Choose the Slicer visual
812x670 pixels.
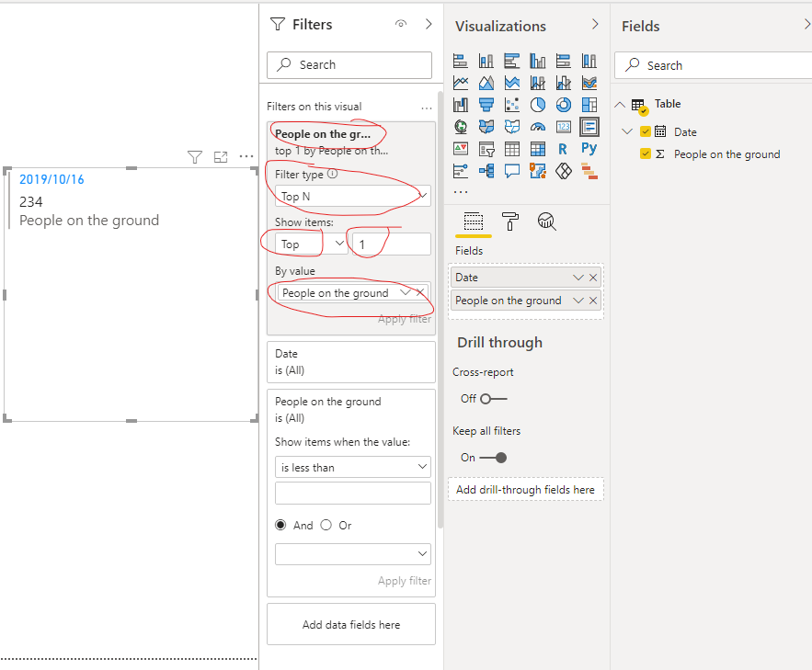(486, 149)
